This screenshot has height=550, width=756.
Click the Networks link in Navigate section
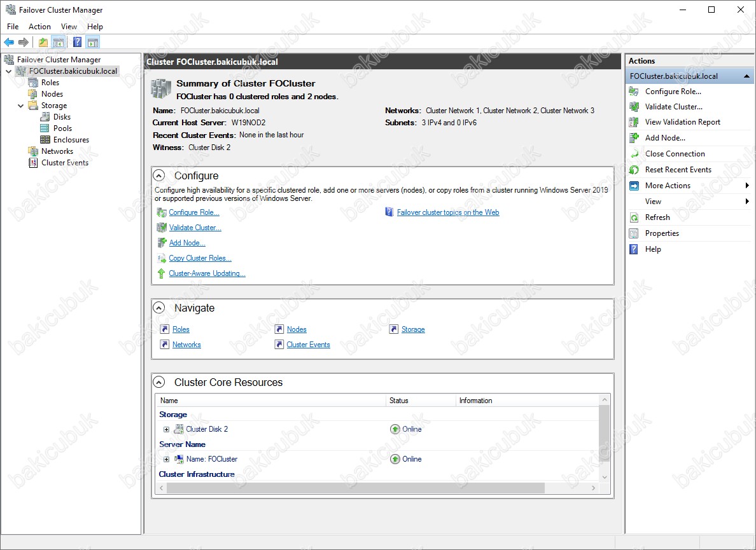tap(186, 345)
